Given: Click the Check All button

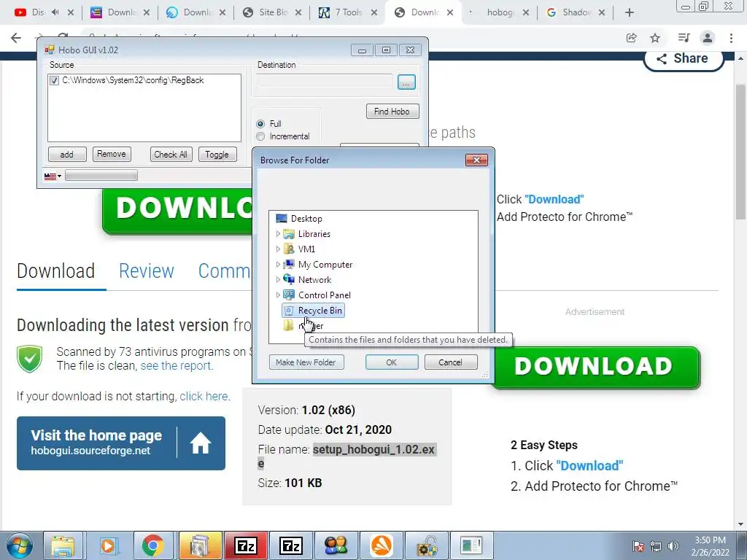Looking at the screenshot, I should [x=171, y=155].
